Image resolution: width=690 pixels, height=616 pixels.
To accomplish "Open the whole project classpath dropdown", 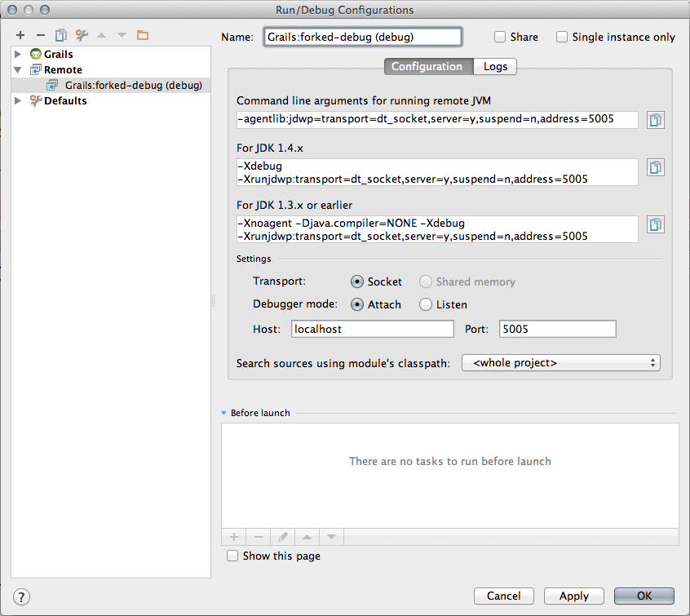I will point(560,362).
